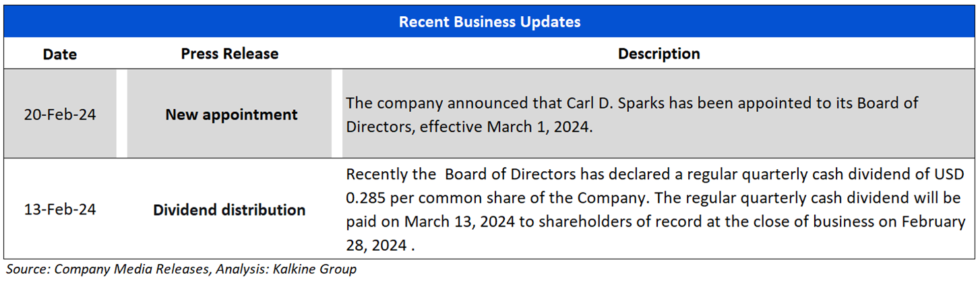The width and height of the screenshot is (980, 281).
Task: Click the 'Dividend distribution' cell
Action: [x=229, y=210]
